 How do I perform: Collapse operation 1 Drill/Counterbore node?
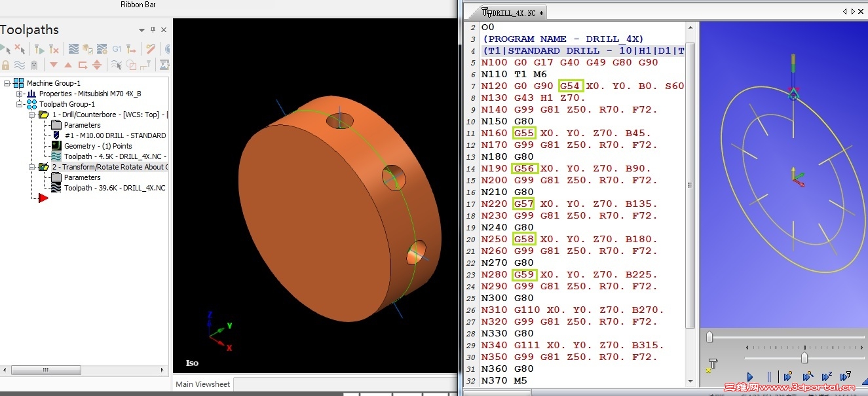[x=31, y=115]
